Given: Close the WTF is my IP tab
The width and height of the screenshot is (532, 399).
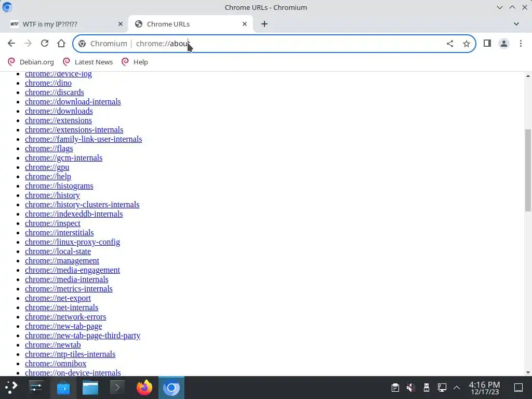Looking at the screenshot, I should pyautogui.click(x=121, y=24).
